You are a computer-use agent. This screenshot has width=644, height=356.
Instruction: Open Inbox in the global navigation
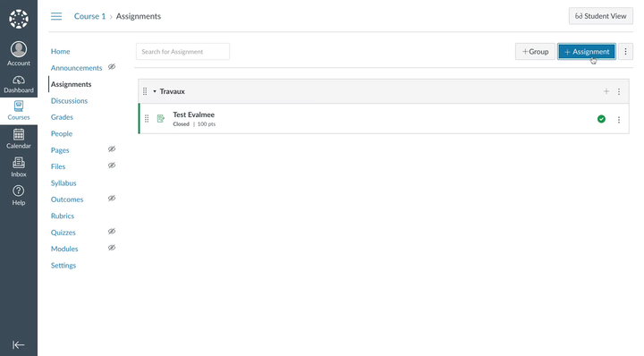tap(19, 167)
